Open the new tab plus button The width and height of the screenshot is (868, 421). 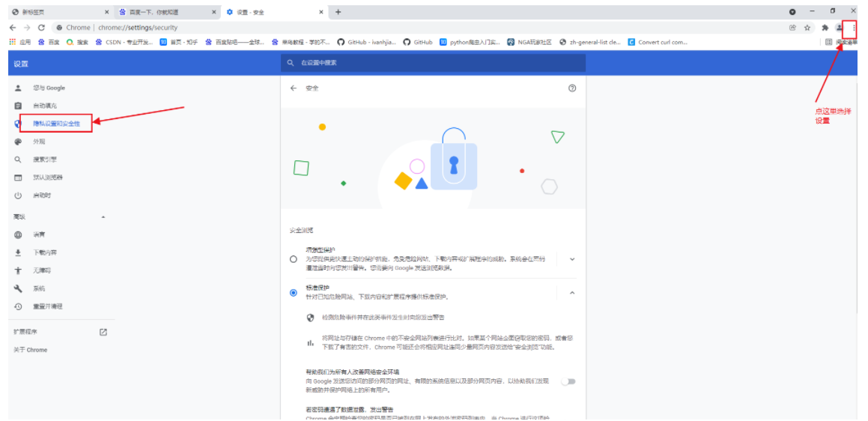tap(339, 12)
